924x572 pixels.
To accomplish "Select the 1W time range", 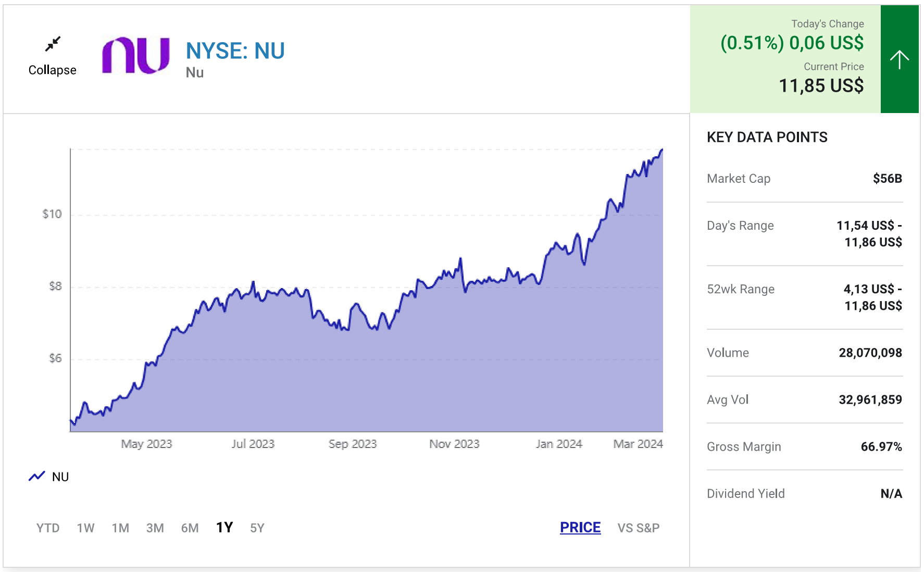I will [x=85, y=528].
